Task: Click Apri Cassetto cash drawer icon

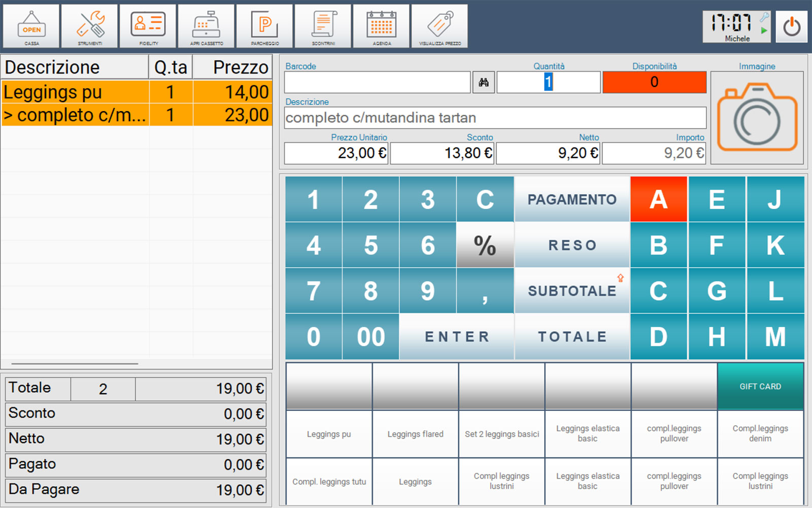Action: (x=207, y=26)
